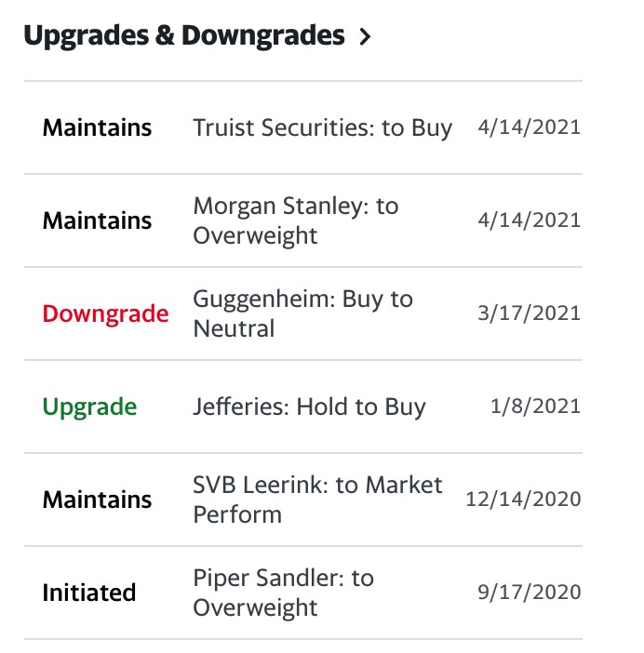Click the Maintains label for Morgan Stanley

point(97,220)
